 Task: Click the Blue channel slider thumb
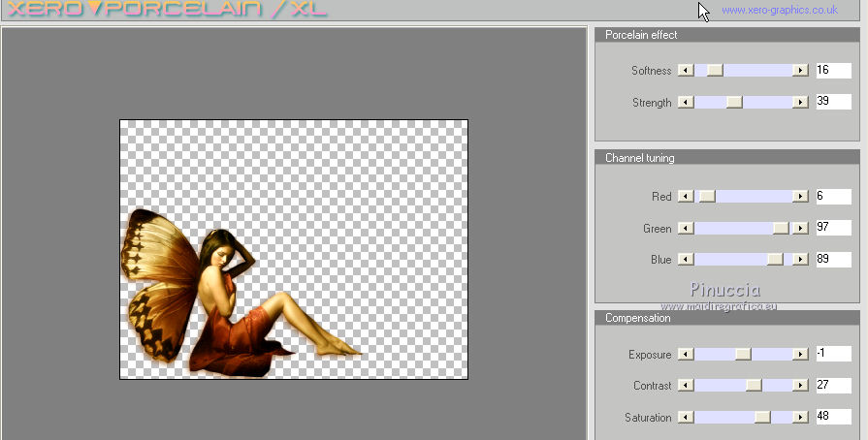pyautogui.click(x=775, y=260)
